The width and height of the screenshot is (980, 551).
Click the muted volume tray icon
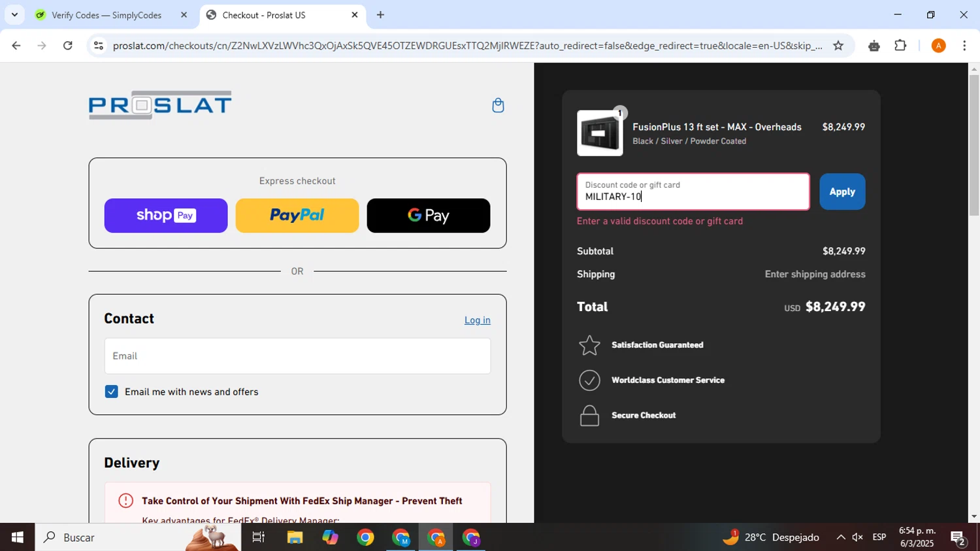(x=858, y=537)
